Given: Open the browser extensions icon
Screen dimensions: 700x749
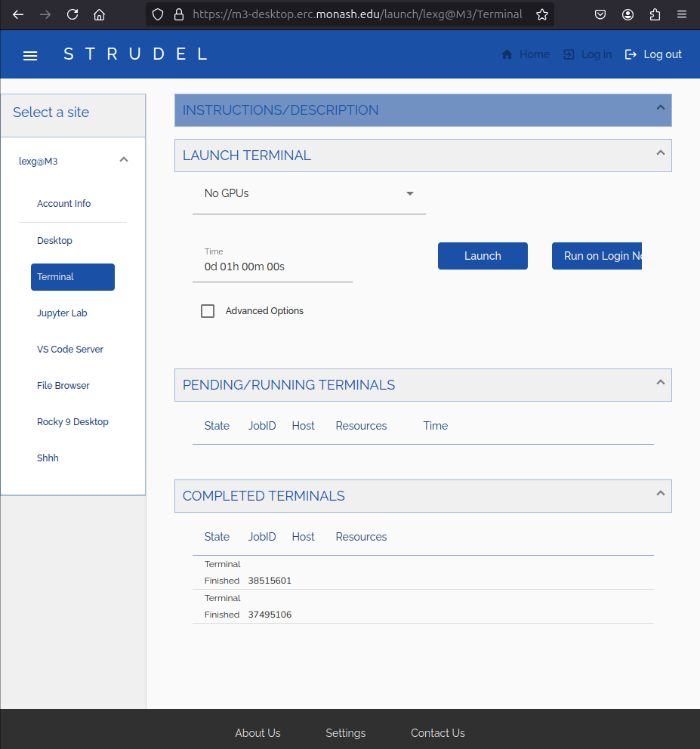Looking at the screenshot, I should [x=655, y=14].
